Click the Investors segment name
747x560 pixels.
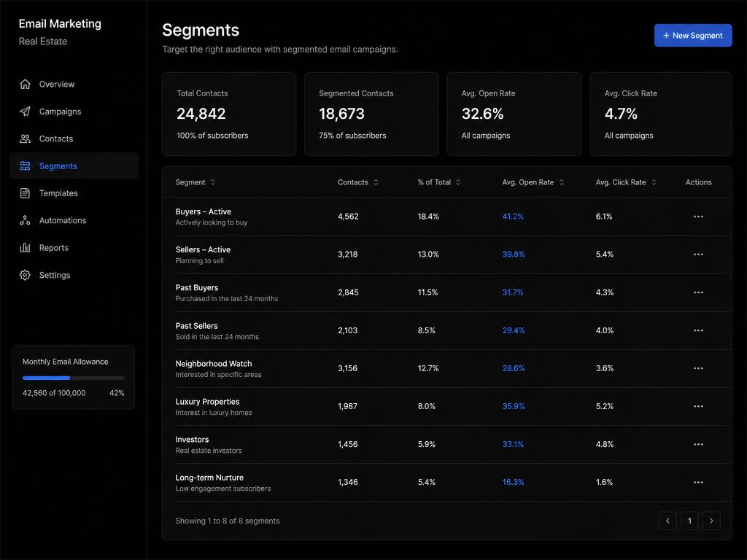tap(192, 440)
